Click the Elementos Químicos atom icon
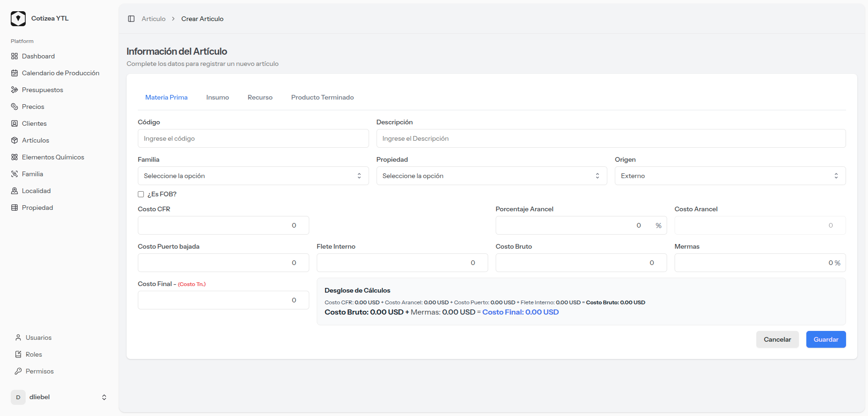Viewport: 868px width, 416px height. (14, 157)
